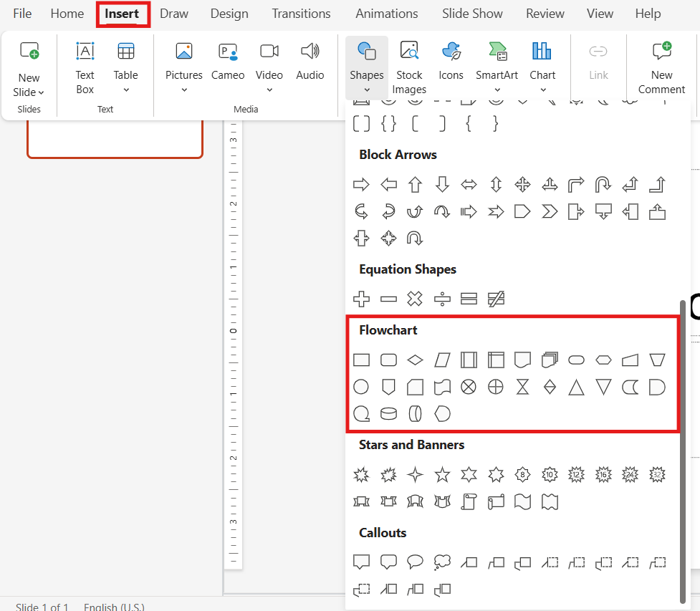700x611 pixels.
Task: Pick the flowchart Summing Junction shape
Action: click(x=469, y=387)
